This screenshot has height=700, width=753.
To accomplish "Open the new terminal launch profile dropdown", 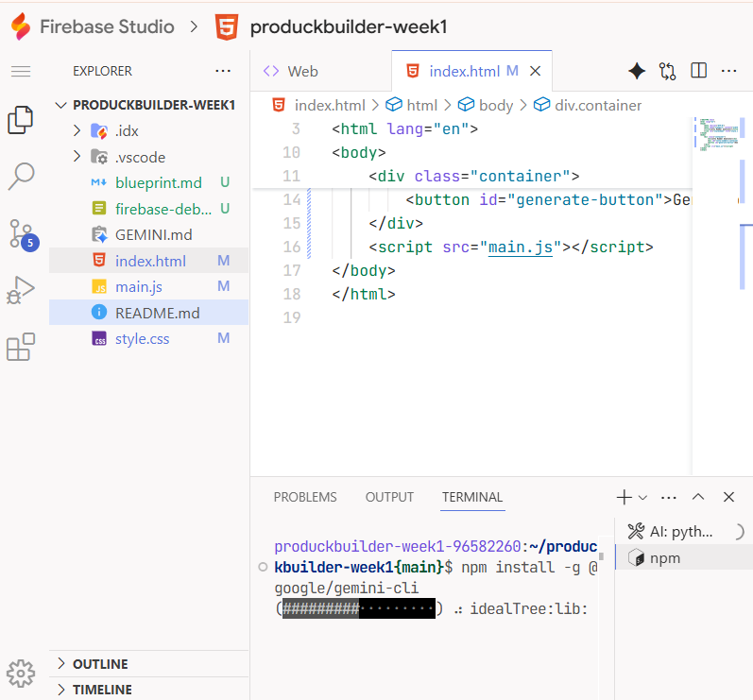I will tap(643, 498).
